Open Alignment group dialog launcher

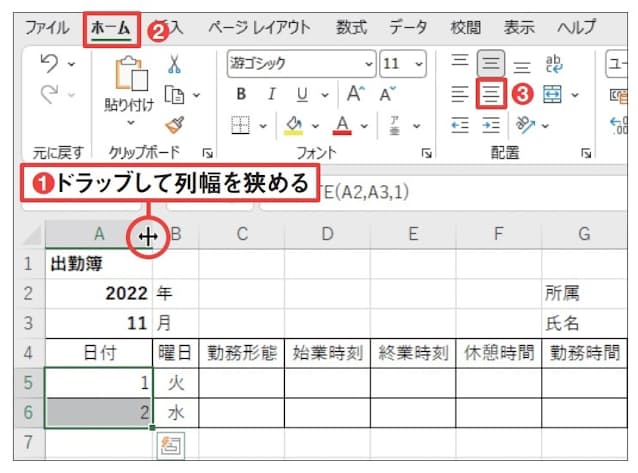click(x=586, y=153)
